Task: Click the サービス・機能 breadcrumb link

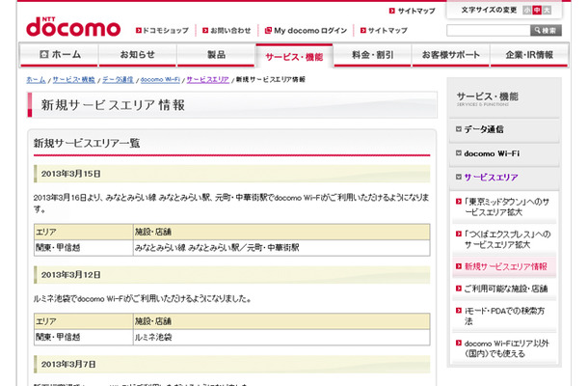Action: tap(73, 79)
